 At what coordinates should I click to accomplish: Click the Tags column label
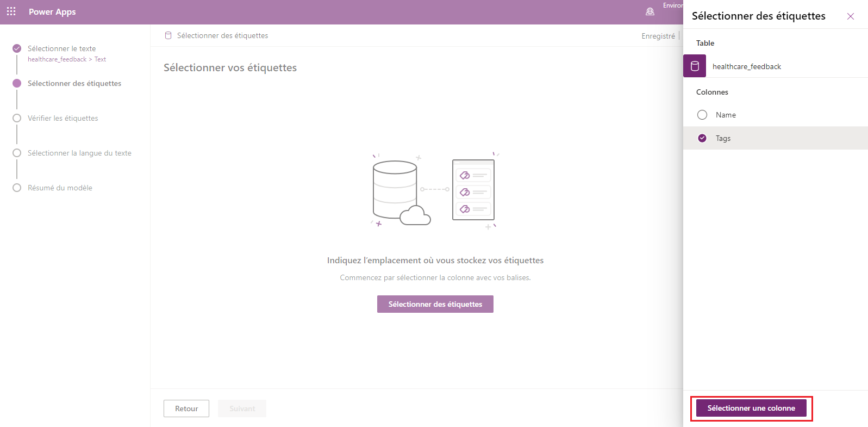(x=723, y=138)
